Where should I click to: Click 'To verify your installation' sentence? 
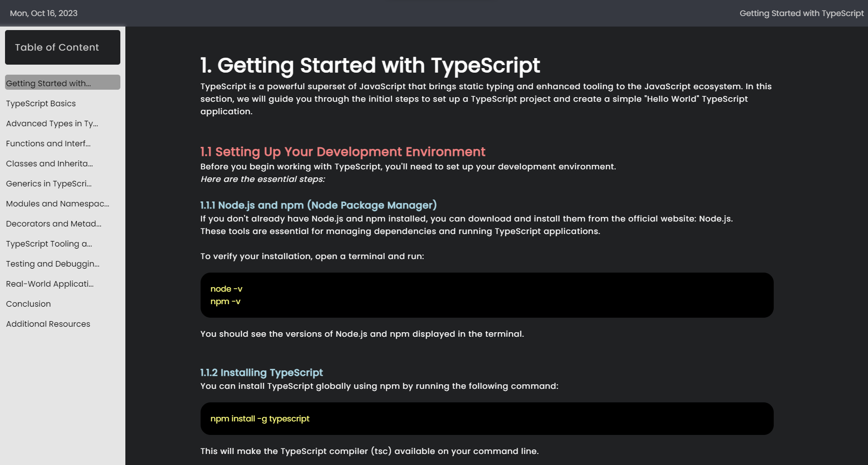coord(312,256)
